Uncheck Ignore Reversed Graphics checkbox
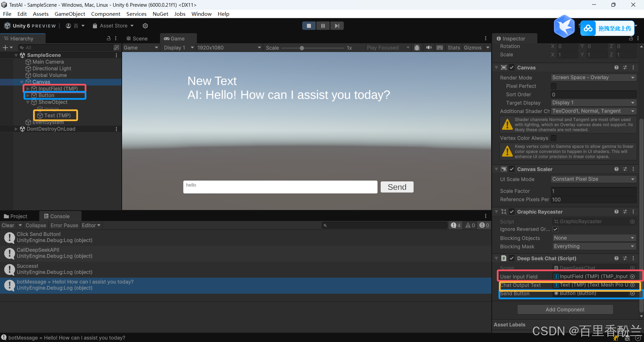The image size is (644, 342). pyautogui.click(x=555, y=229)
